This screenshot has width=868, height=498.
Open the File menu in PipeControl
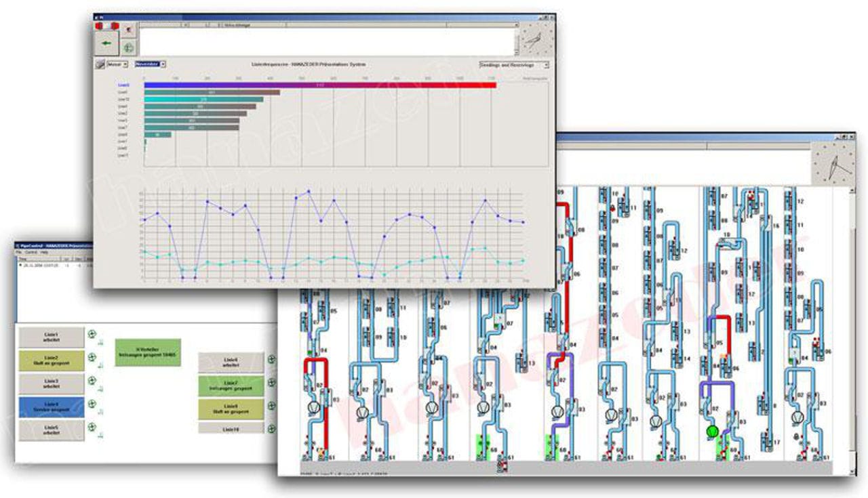pos(18,252)
